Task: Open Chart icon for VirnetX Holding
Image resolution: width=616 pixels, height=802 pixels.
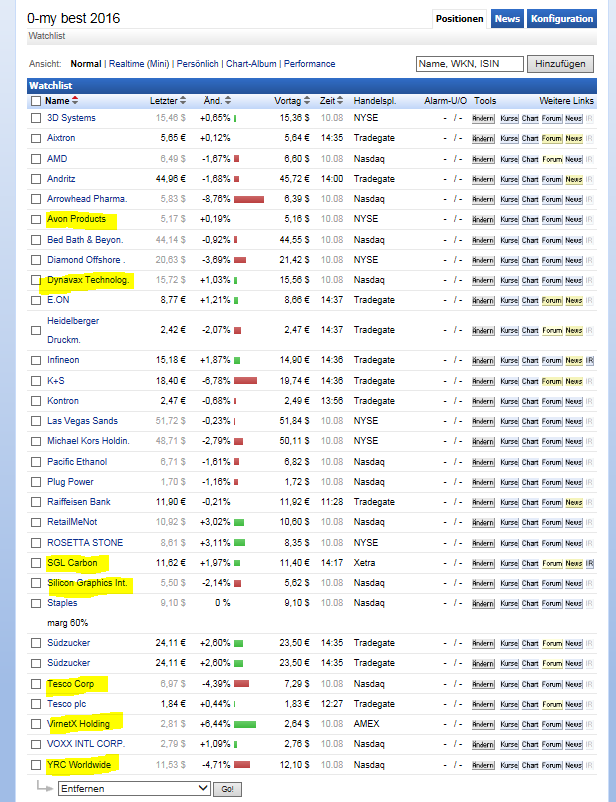Action: pos(530,724)
